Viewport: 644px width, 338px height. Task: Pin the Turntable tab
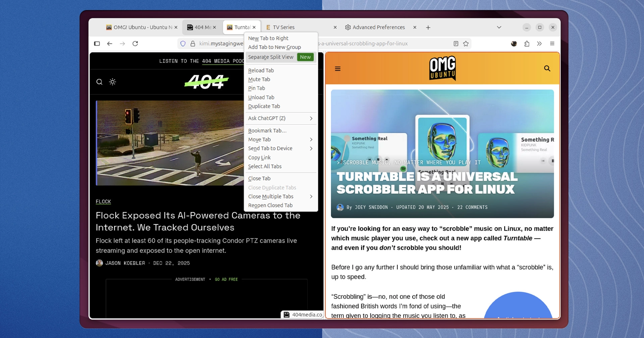point(257,88)
